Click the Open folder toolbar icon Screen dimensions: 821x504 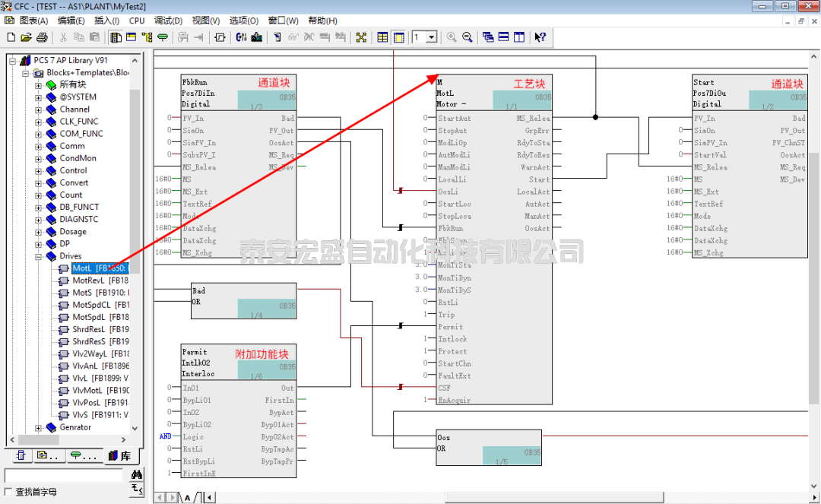click(x=26, y=37)
